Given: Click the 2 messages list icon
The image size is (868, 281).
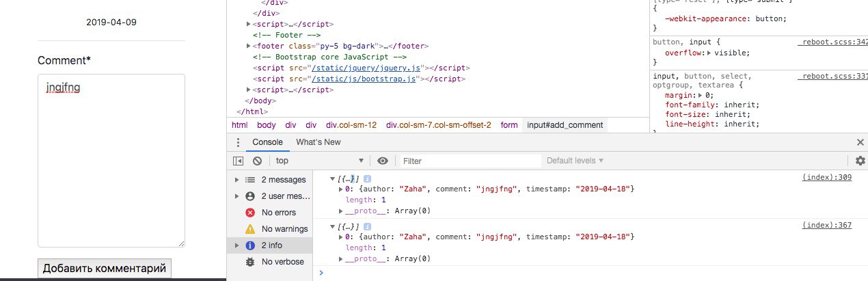Looking at the screenshot, I should [250, 180].
